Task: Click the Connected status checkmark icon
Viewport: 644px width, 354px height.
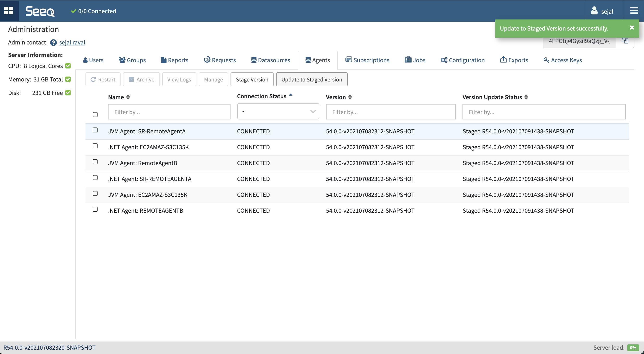Action: pos(73,11)
